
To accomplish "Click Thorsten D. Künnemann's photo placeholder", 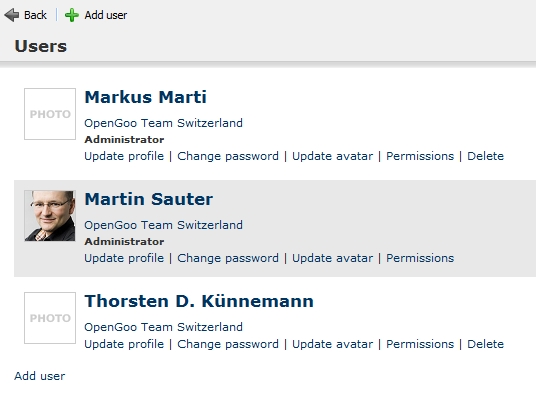I will pos(50,318).
